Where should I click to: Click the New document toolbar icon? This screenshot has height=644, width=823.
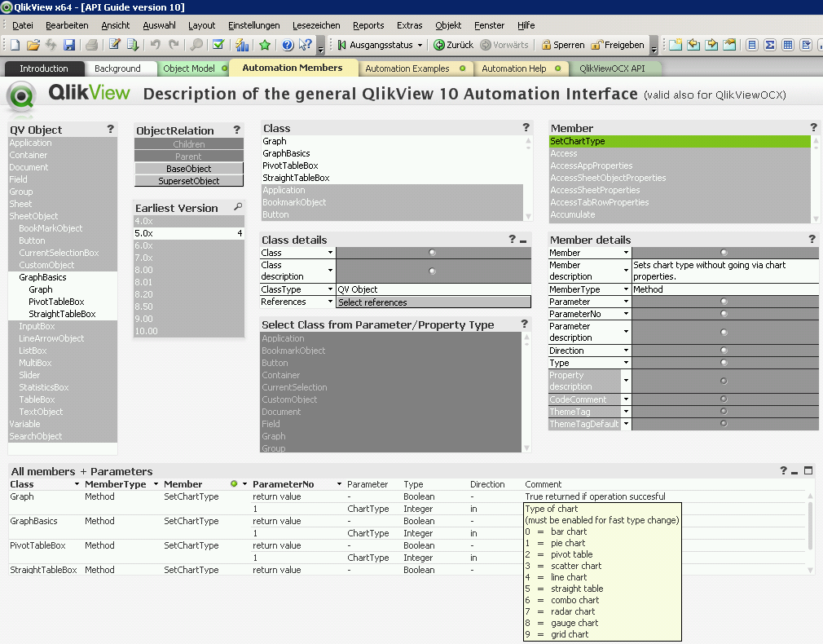point(15,45)
